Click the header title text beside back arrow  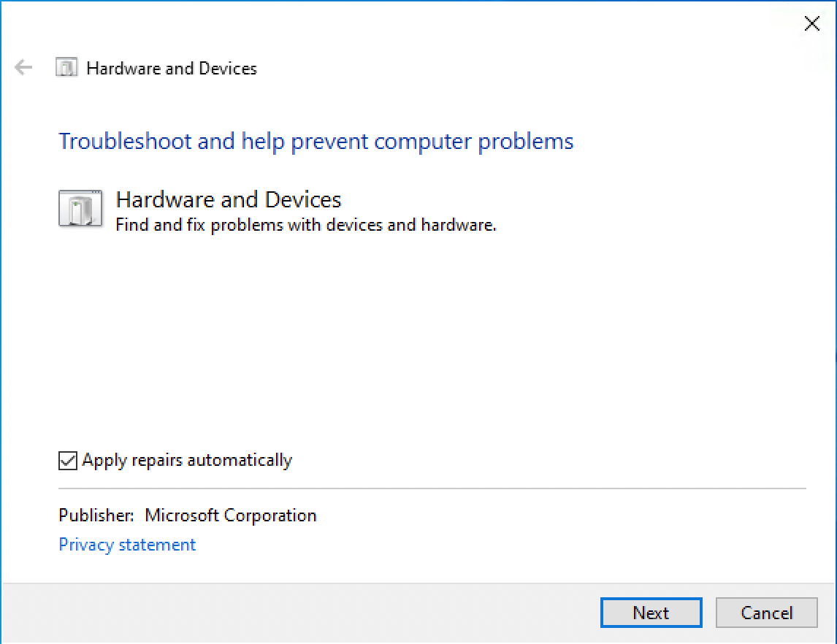[x=172, y=69]
